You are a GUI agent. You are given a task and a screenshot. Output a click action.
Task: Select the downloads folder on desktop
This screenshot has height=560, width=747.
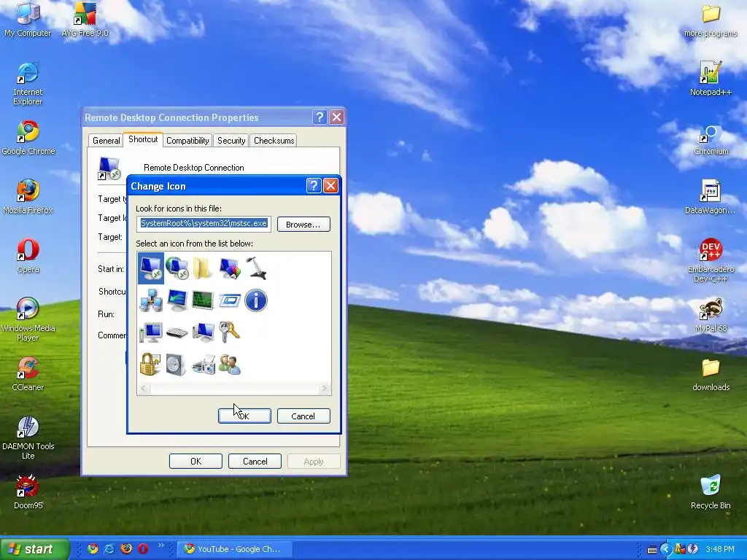(711, 374)
